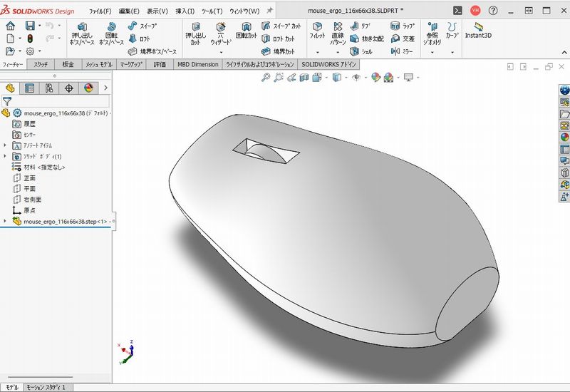Select the Extruded Boss/Base tool
Viewport: 570px width, 392px height.
(x=82, y=33)
